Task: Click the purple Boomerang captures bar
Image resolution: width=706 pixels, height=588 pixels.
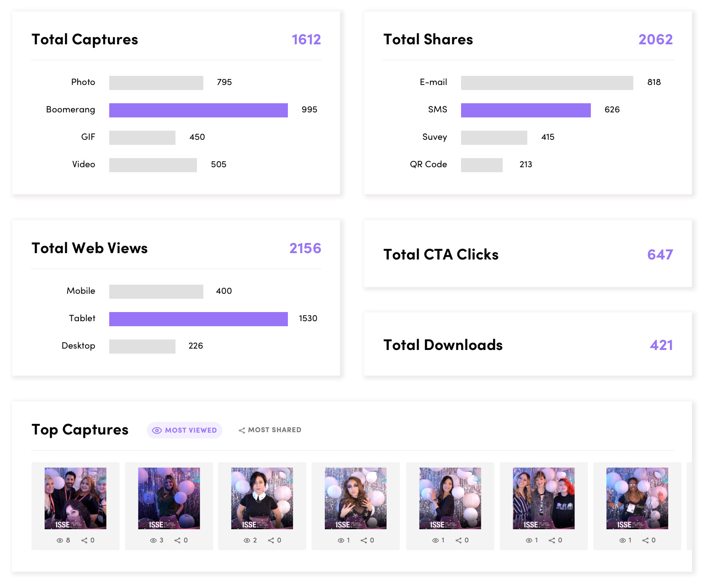Action: click(x=198, y=110)
